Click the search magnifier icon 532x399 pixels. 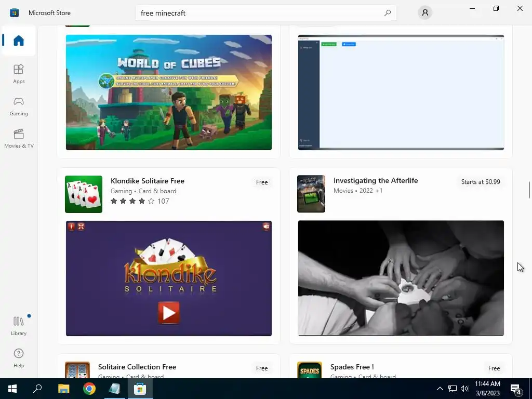click(387, 13)
